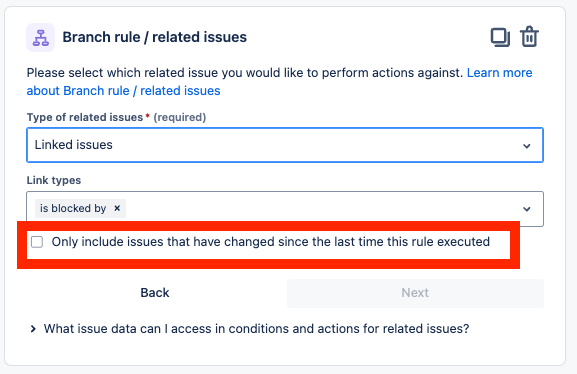Click the 'Link types' field label
The height and width of the screenshot is (374, 577).
pos(54,180)
